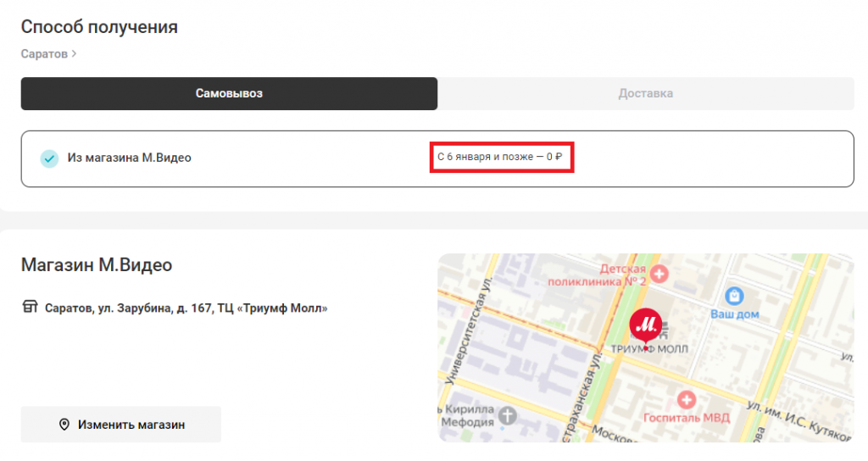
Task: Click the 'Способ получения' heading
Action: (x=99, y=26)
